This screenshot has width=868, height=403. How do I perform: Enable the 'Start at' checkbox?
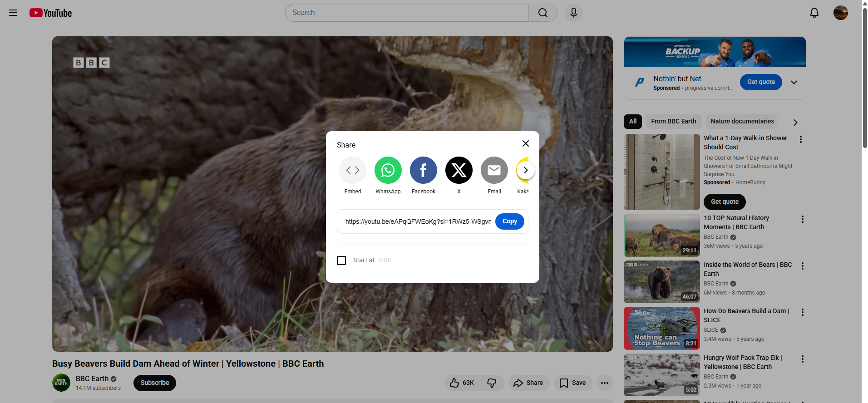[341, 260]
